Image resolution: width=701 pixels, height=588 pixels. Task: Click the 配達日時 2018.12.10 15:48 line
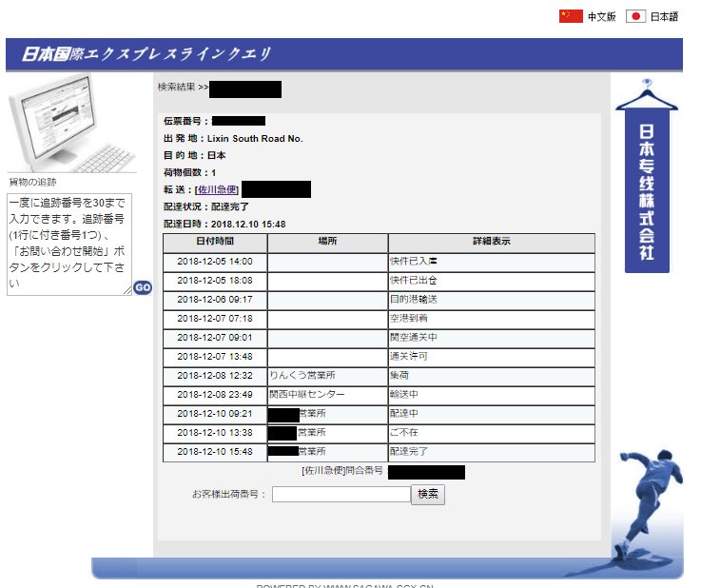(224, 224)
